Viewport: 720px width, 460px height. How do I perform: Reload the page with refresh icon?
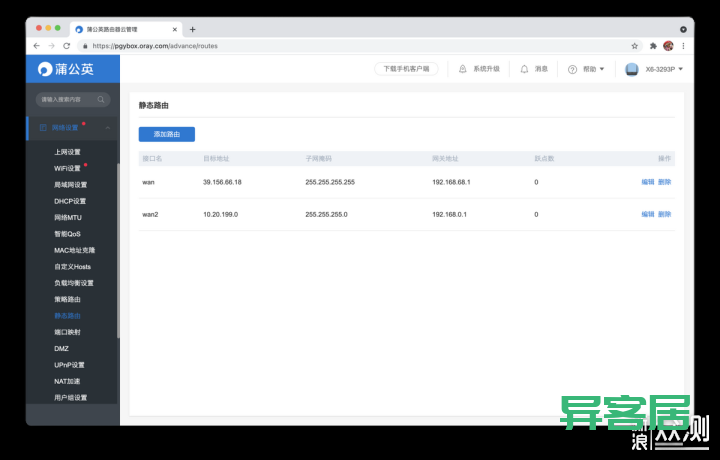click(67, 46)
